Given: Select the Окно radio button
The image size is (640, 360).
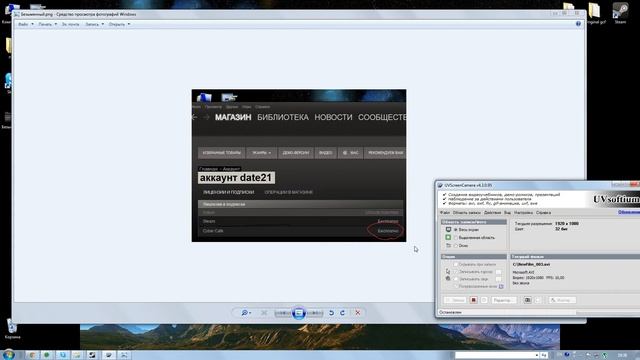Looking at the screenshot, I should point(456,246).
